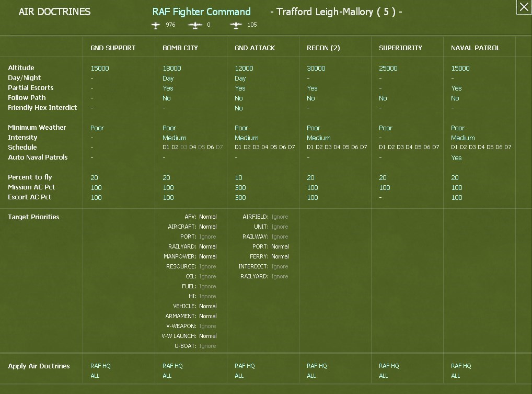Image resolution: width=532 pixels, height=394 pixels.
Task: Disable D4 in RECON schedule
Action: coord(337,148)
